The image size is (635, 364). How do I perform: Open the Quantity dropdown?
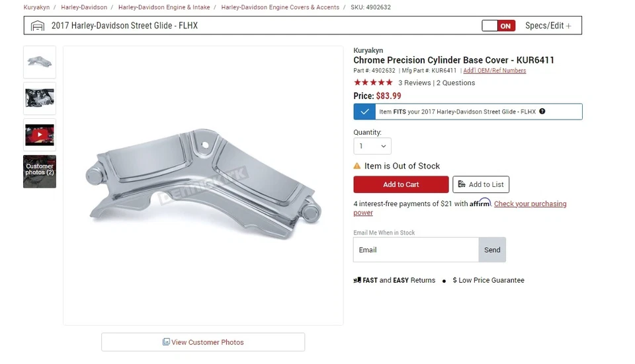click(x=372, y=146)
